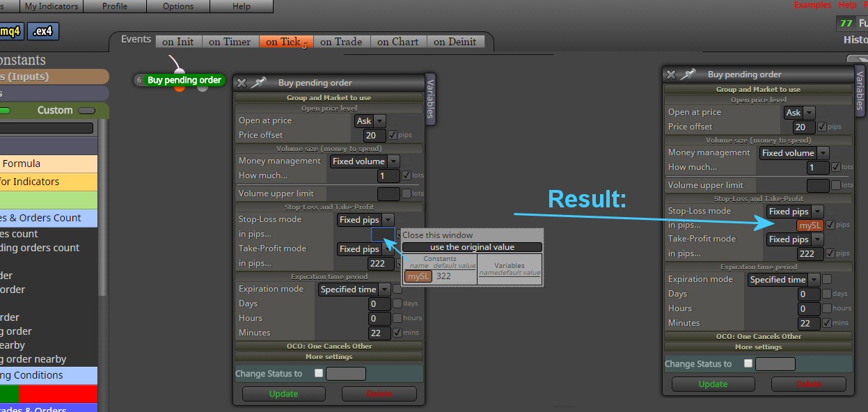Open the red Examples link
This screenshot has height=412, width=868.
pos(812,5)
